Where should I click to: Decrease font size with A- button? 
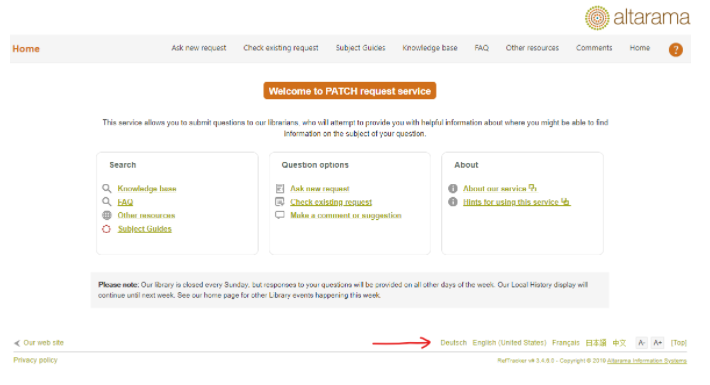(641, 343)
